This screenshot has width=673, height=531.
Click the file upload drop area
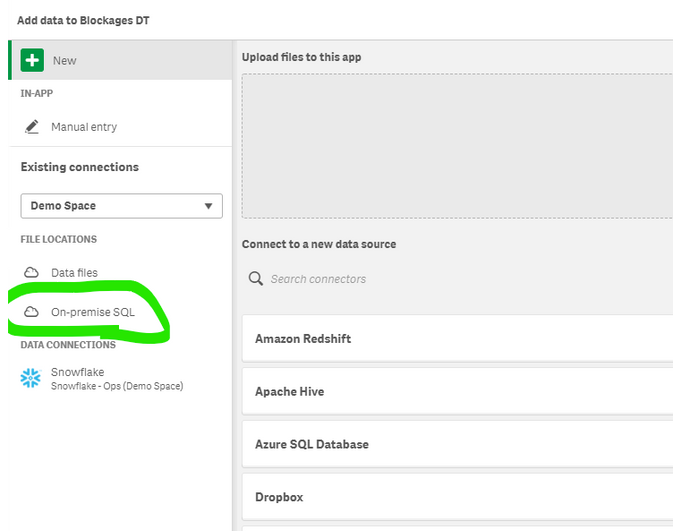point(457,146)
